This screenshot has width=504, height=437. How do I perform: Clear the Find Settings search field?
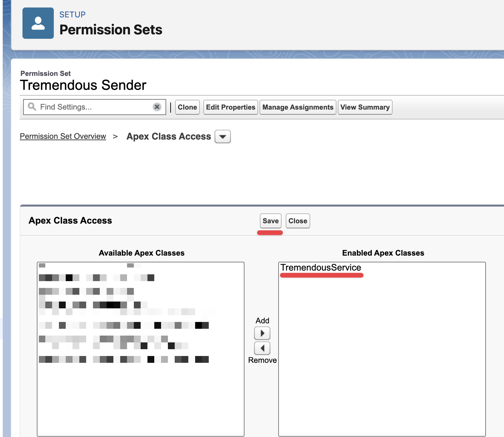[x=157, y=107]
